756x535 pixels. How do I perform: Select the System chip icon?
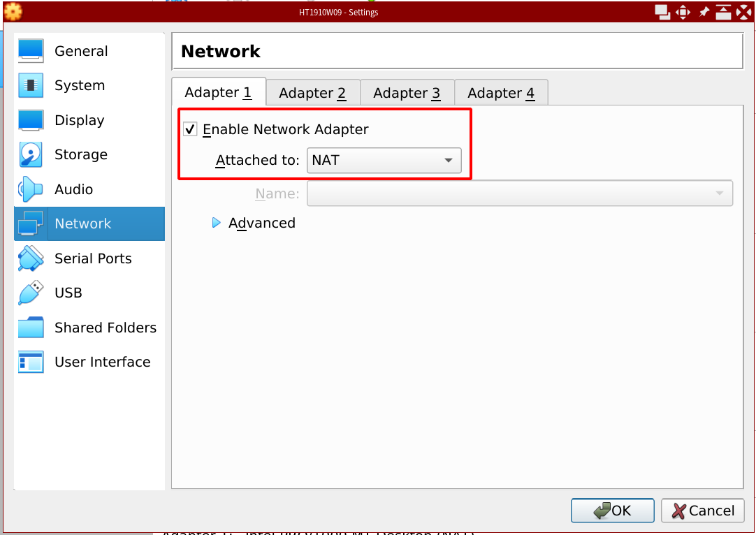tap(31, 85)
